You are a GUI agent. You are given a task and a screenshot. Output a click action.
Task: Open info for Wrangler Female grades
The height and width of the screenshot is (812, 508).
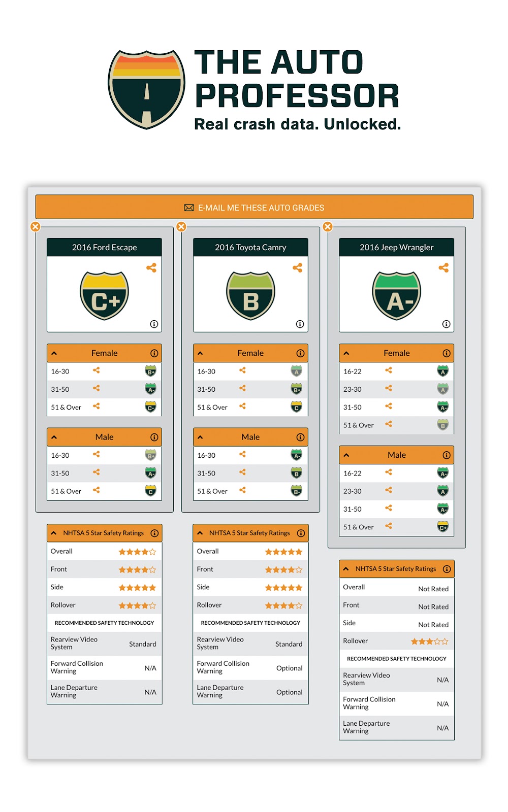(446, 353)
